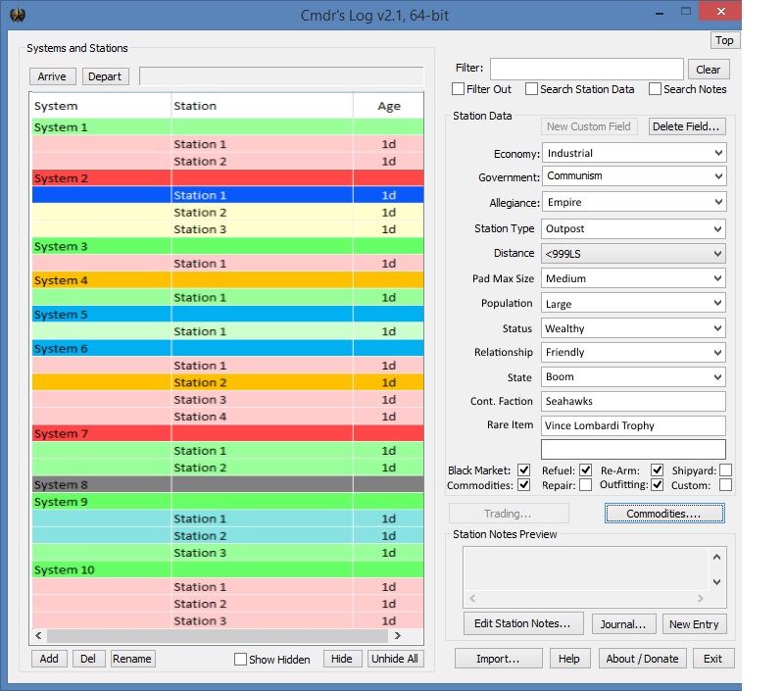Click the empty field below Rare Item
The height and width of the screenshot is (691, 784).
[x=633, y=449]
